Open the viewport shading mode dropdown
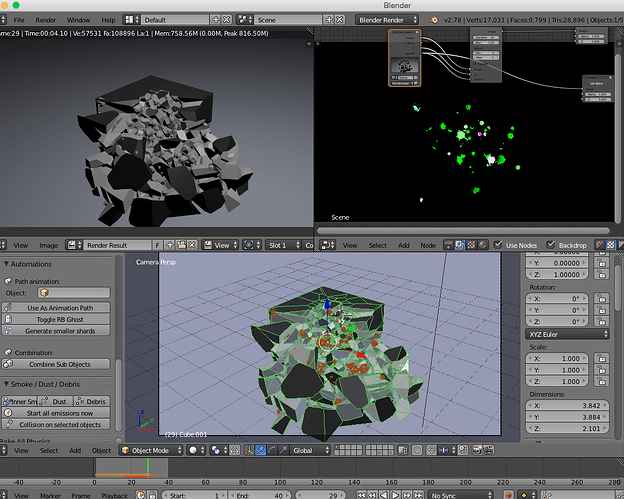624x499 pixels. point(196,450)
